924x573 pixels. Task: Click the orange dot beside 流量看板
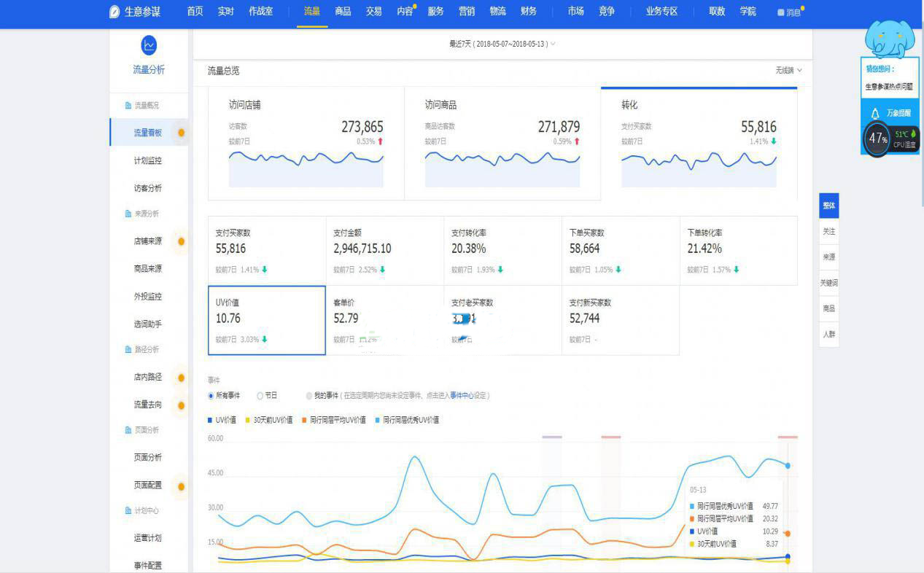click(x=181, y=133)
